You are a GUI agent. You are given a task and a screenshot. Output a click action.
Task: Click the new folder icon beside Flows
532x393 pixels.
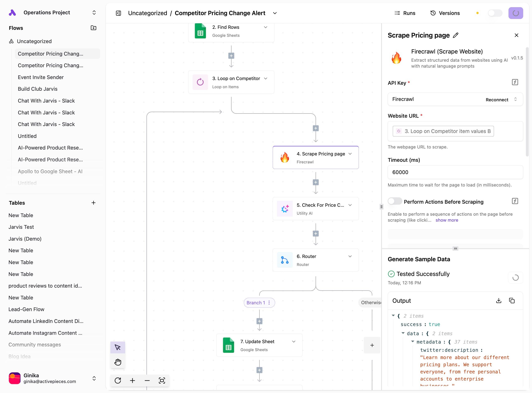tap(93, 28)
